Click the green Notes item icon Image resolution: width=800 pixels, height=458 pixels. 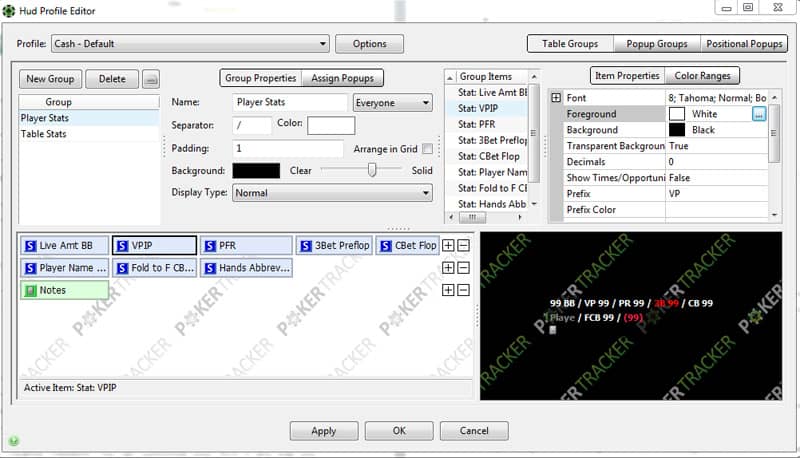(x=31, y=291)
